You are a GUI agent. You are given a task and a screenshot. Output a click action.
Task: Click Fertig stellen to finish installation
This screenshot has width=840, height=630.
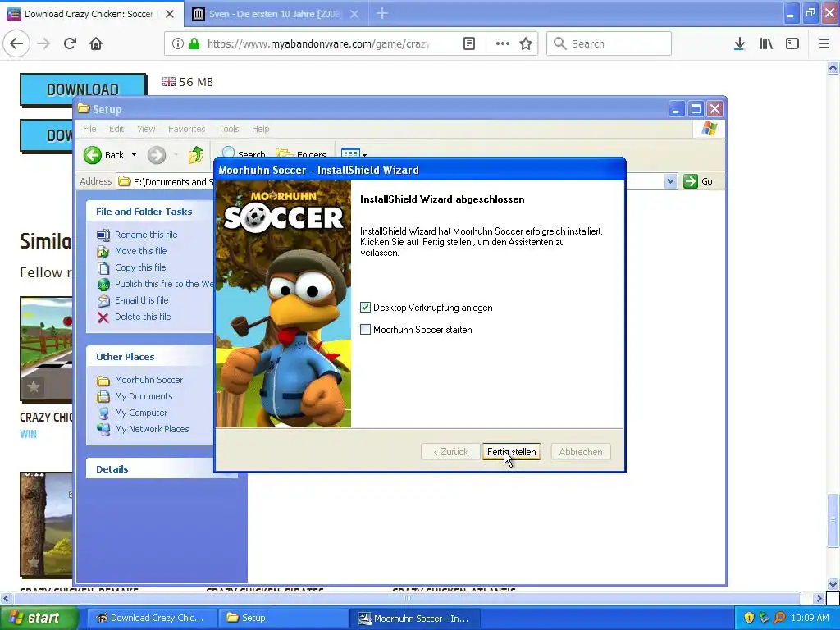pyautogui.click(x=511, y=452)
